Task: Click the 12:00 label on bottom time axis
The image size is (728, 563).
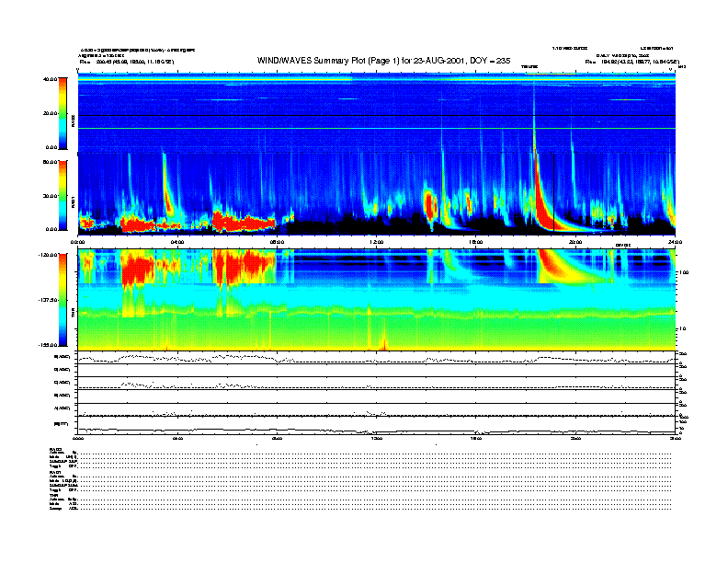Action: [377, 438]
